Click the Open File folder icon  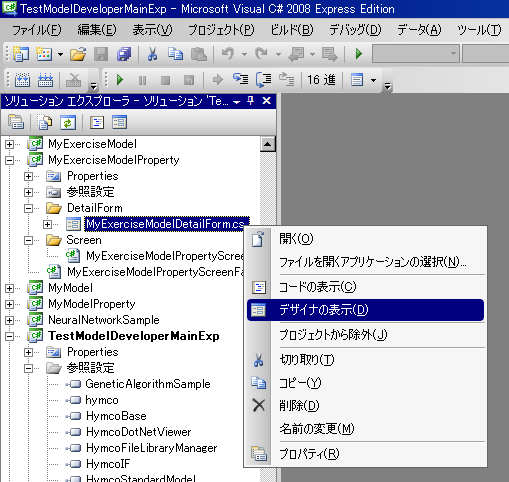(78, 54)
